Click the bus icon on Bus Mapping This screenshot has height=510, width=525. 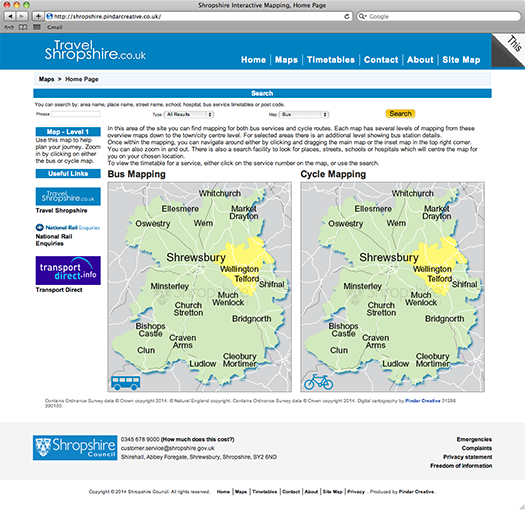pos(125,382)
